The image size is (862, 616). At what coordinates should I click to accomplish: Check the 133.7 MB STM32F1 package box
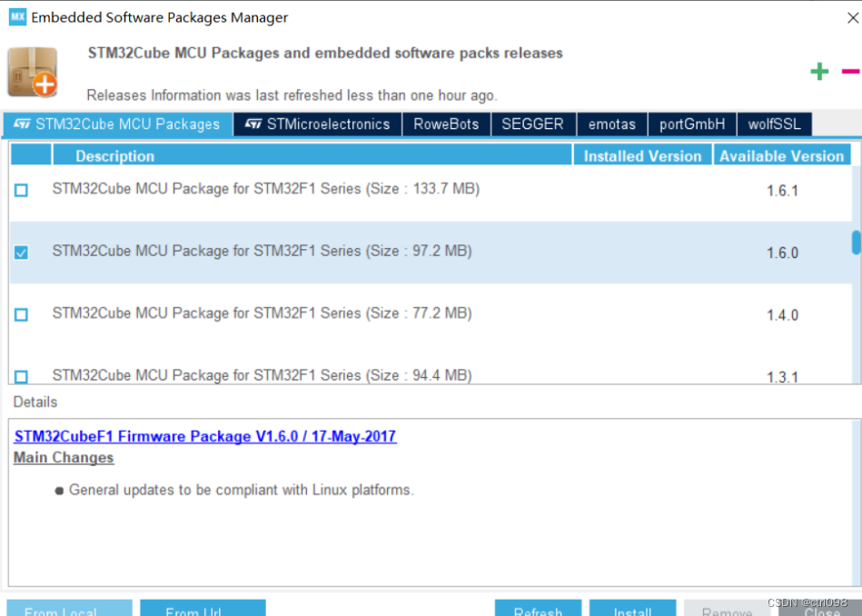click(x=21, y=190)
